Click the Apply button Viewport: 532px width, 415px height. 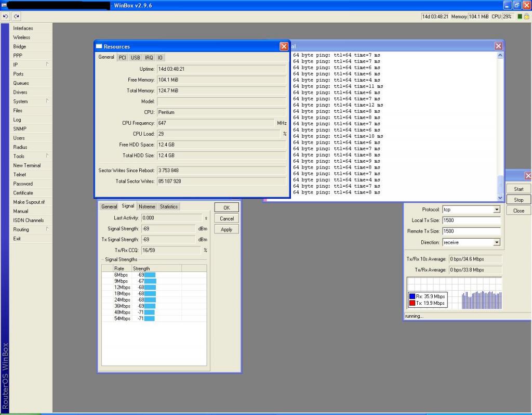(x=227, y=229)
